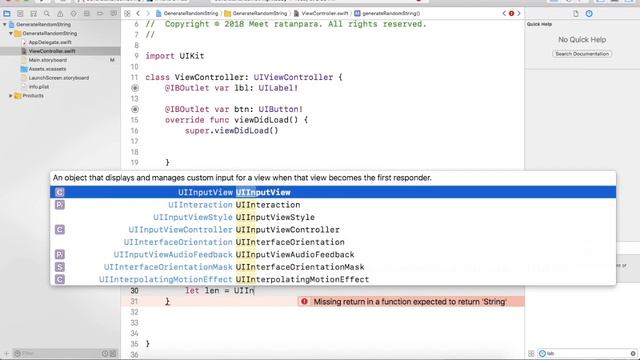
Task: Click 'let len = UIIn' code line
Action: [x=220, y=291]
